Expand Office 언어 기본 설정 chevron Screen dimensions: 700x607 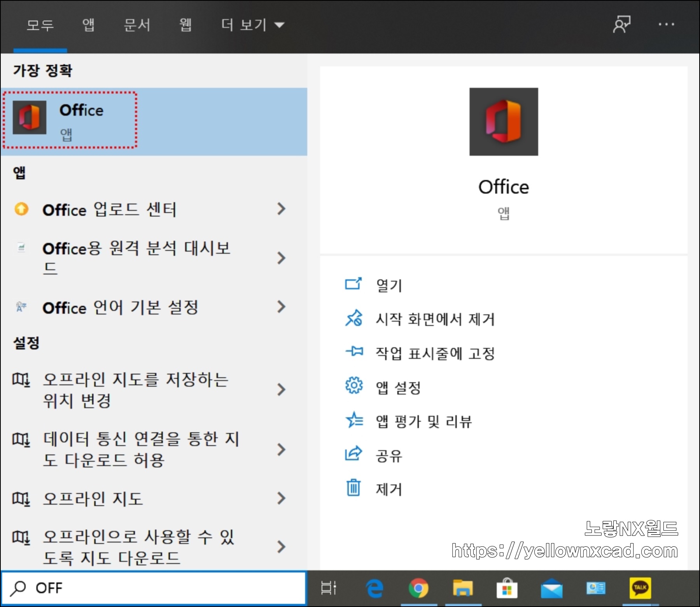pyautogui.click(x=282, y=307)
